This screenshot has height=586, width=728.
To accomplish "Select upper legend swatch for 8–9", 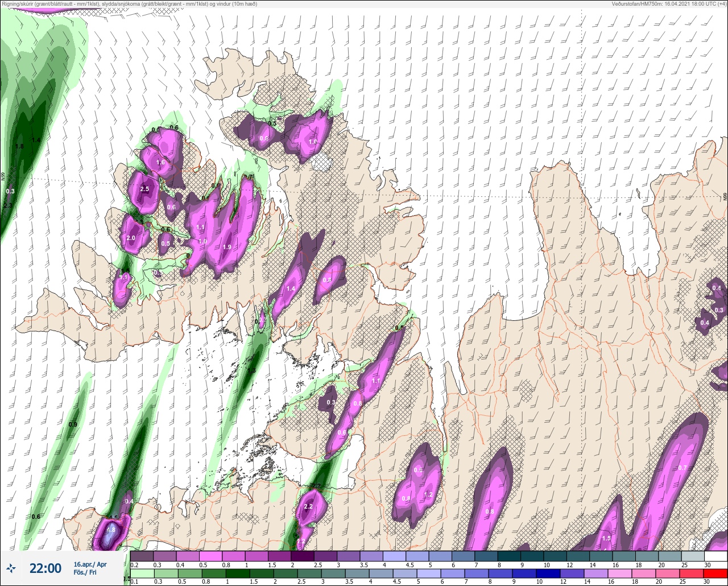I will pyautogui.click(x=509, y=556).
